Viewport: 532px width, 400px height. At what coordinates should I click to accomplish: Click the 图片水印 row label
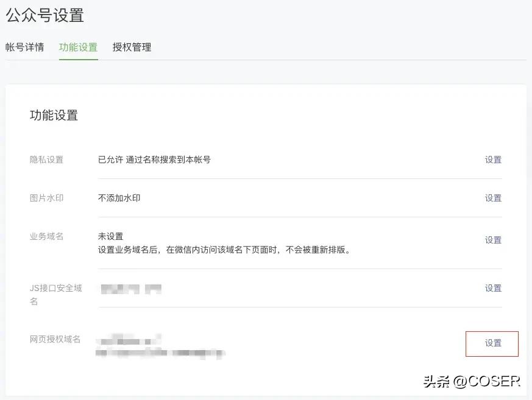48,198
